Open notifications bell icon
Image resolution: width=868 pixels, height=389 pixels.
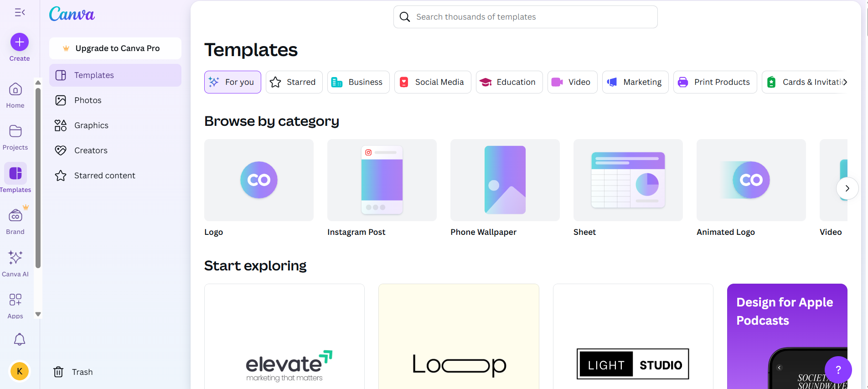tap(20, 339)
